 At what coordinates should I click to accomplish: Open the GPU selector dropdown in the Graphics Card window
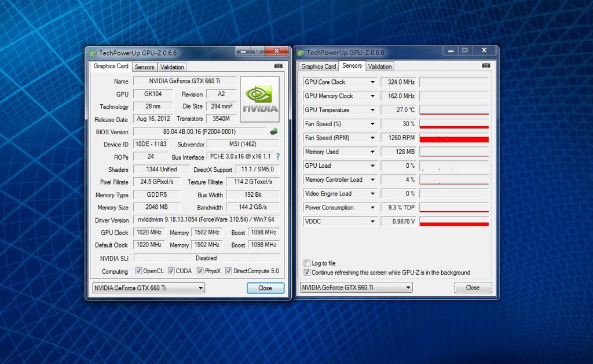[x=149, y=288]
